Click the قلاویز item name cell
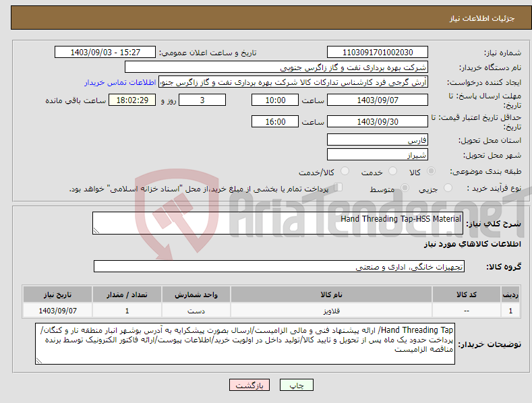Screen dimensions: 532x403 click(331, 311)
